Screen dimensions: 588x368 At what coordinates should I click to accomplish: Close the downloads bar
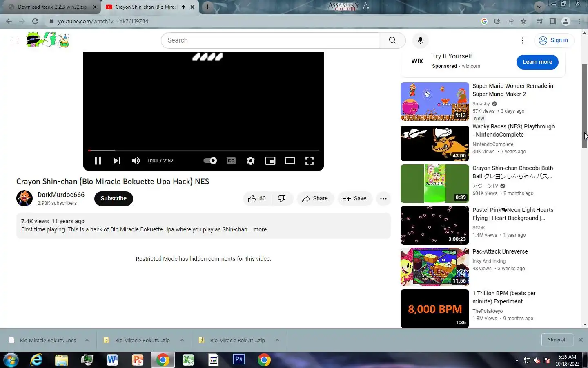(x=581, y=340)
